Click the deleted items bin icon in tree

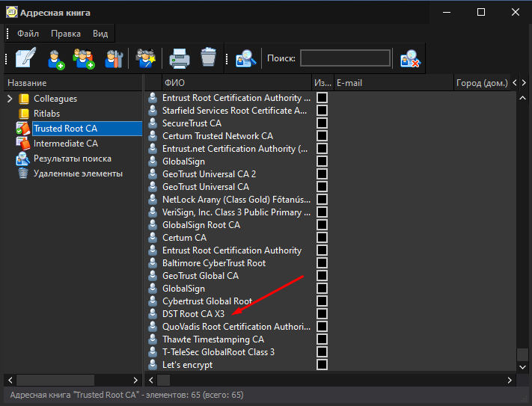tap(23, 173)
